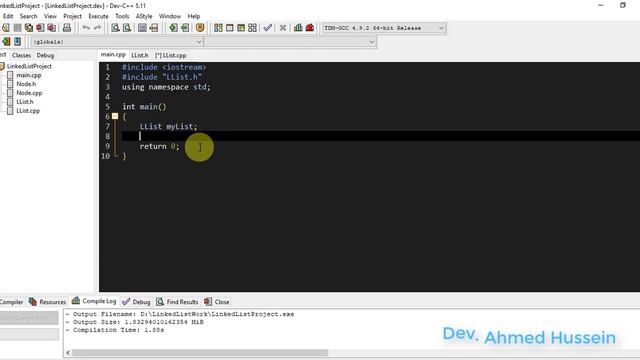Click the compile log scroll-left arrow
640x360 pixels.
68,353
